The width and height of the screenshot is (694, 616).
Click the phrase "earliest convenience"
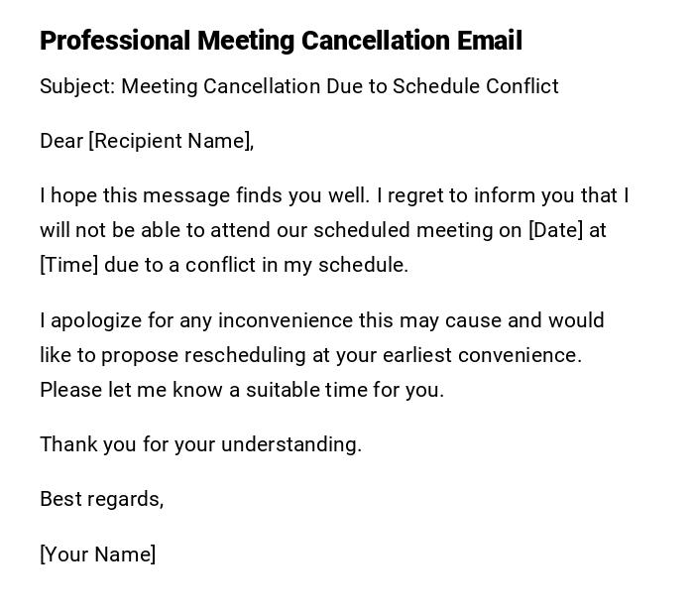point(480,355)
